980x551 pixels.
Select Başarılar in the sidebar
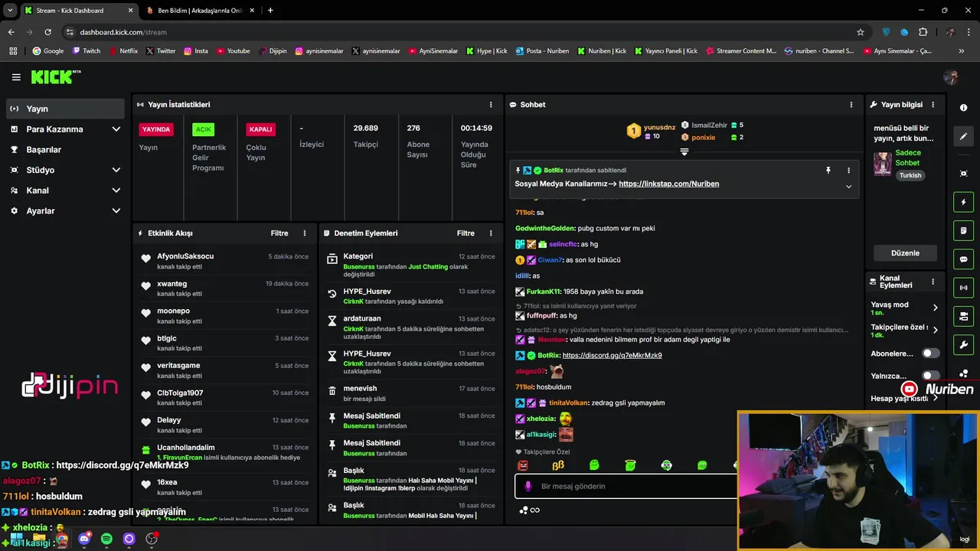[x=65, y=150]
